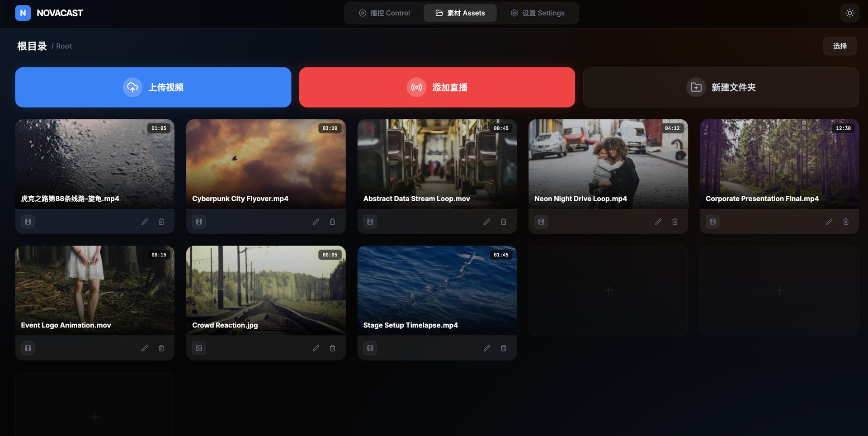Click film type icon under Event Logo Animation.mov
The image size is (868, 436).
pyautogui.click(x=28, y=348)
